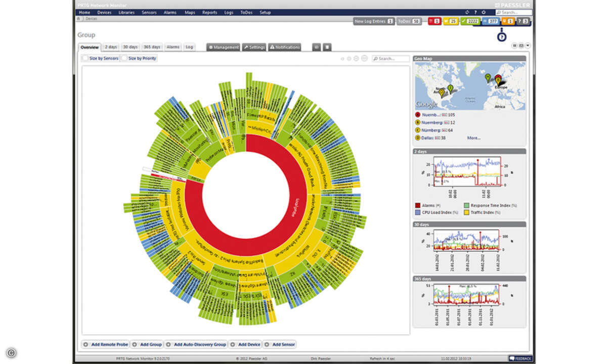Click the copyright icon at bottom left
Screen dimensions: 607x364
11,352
